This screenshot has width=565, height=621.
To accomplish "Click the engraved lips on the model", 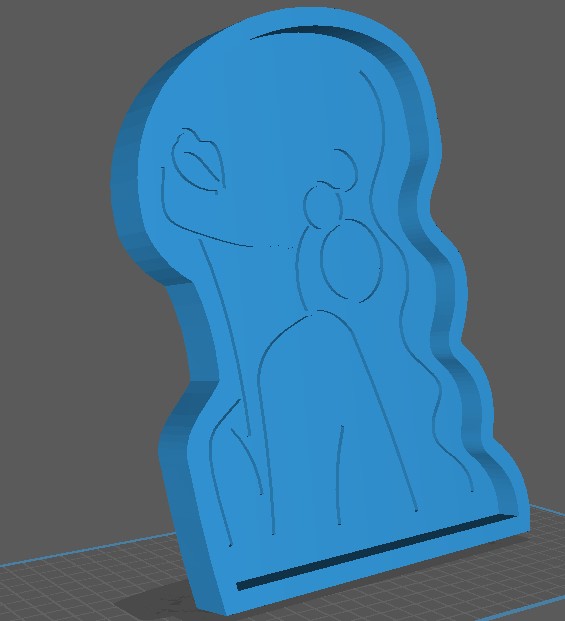I will point(198,161).
